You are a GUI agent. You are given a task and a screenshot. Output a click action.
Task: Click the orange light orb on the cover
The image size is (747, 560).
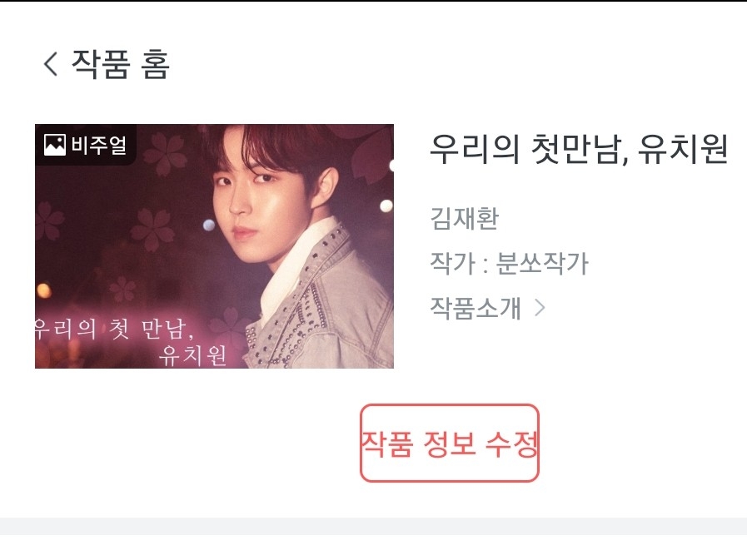coord(43,290)
